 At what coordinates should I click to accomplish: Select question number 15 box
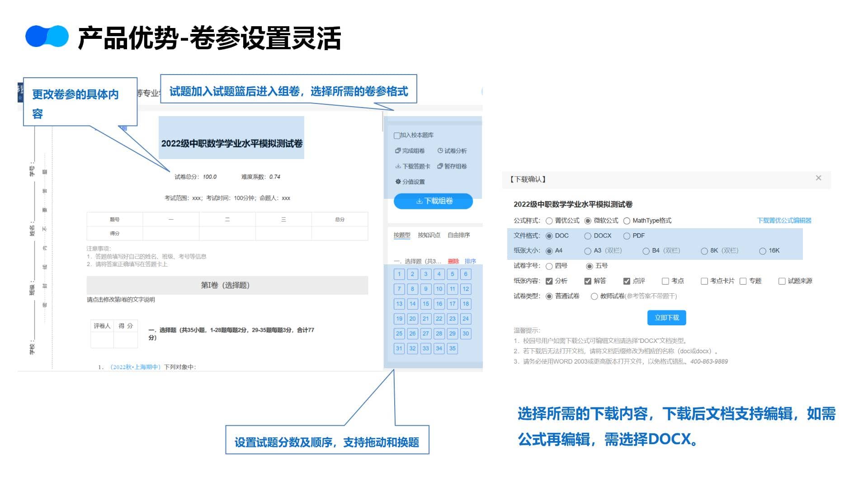click(425, 304)
